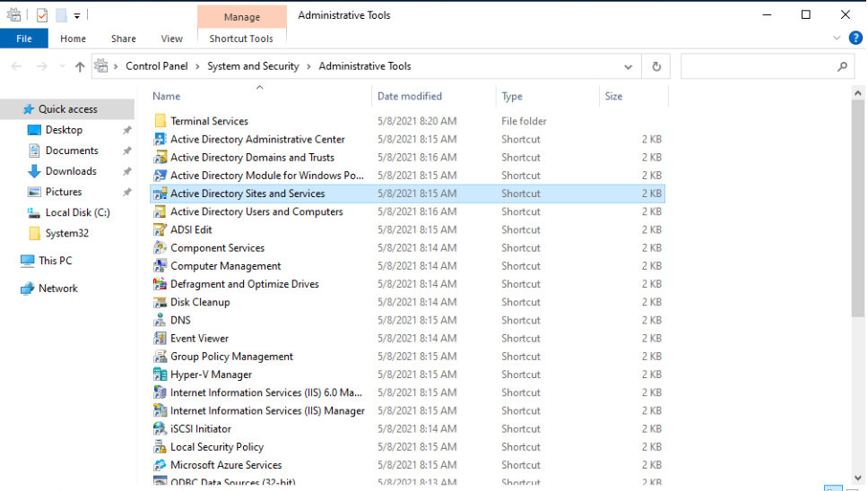This screenshot has height=491, width=868.
Task: Open the Shortcut Tools tab
Action: (241, 39)
